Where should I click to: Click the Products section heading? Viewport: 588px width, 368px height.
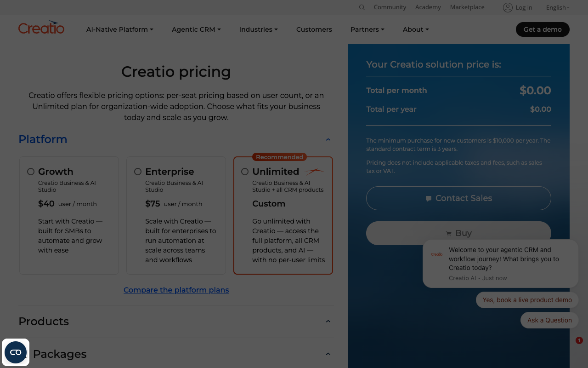click(44, 321)
